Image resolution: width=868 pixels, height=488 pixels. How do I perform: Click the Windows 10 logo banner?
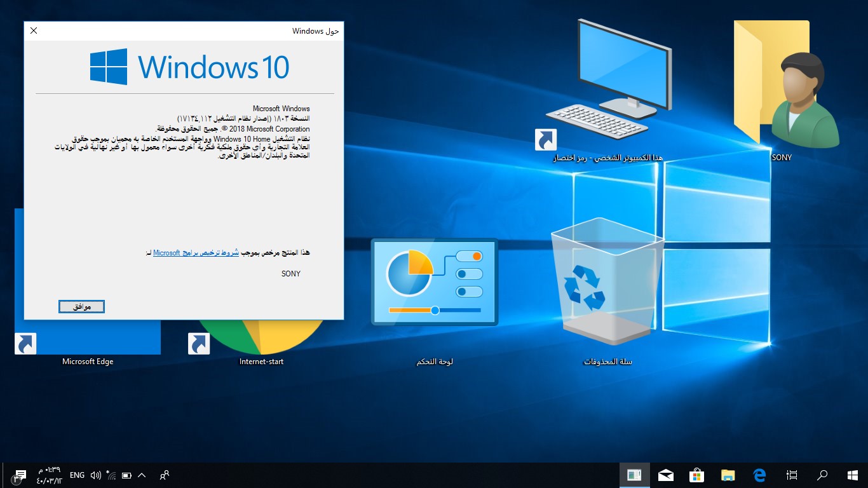[x=189, y=67]
